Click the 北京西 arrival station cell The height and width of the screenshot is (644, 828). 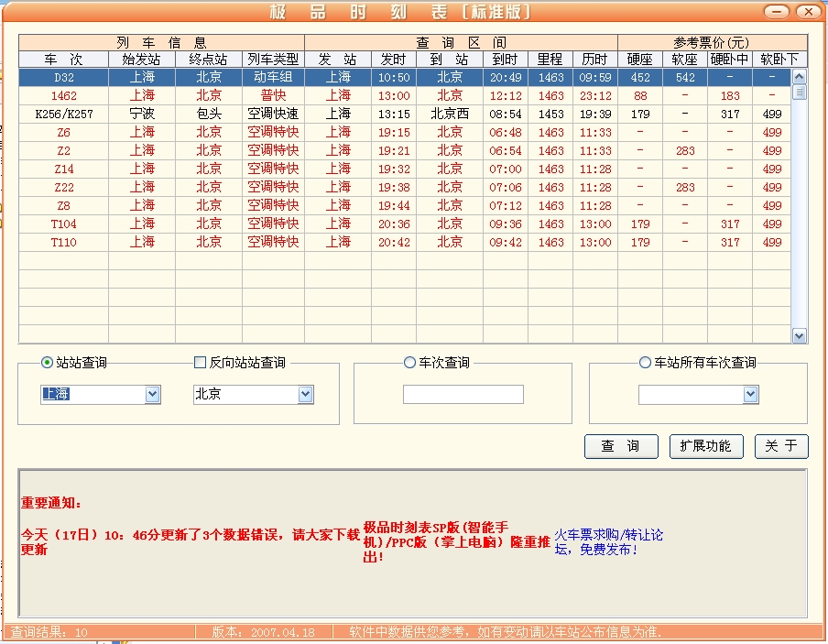450,115
